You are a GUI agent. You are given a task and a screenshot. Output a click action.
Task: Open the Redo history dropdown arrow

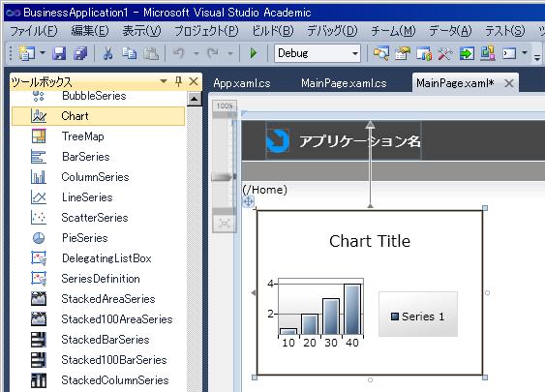pos(230,53)
